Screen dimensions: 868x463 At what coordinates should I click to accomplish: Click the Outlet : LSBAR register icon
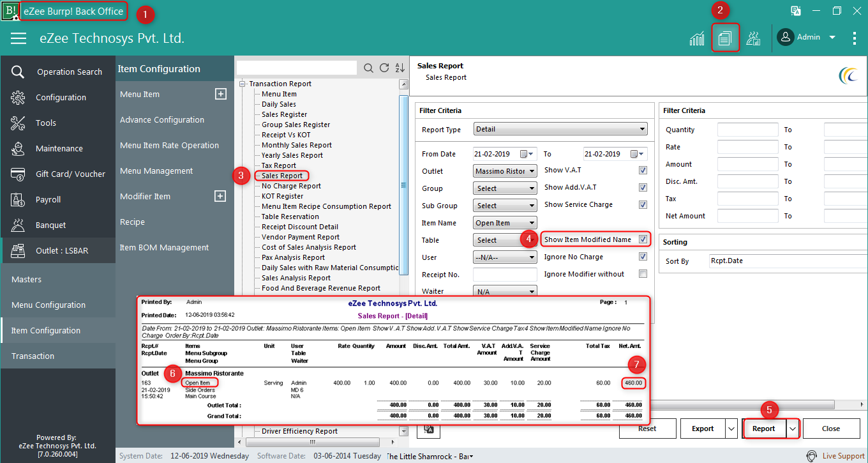[x=18, y=250]
